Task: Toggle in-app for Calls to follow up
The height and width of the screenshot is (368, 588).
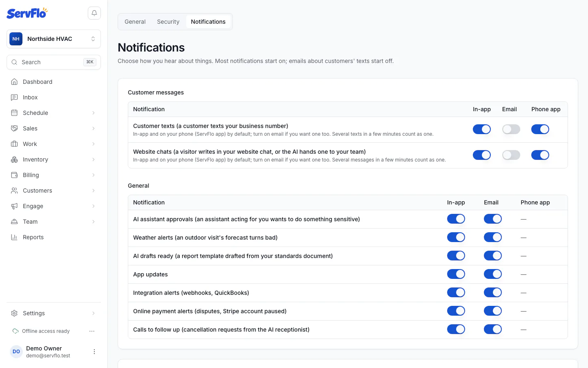Action: (456, 329)
